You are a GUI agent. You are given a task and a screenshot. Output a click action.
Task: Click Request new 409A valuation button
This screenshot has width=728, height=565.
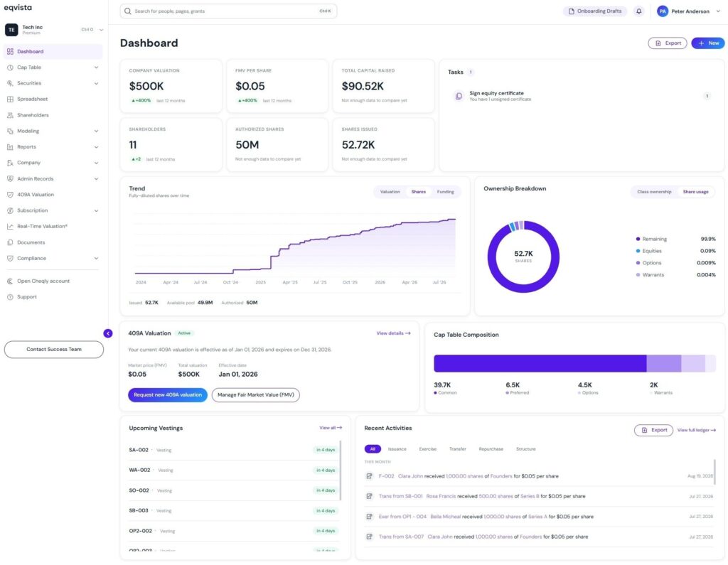168,395
